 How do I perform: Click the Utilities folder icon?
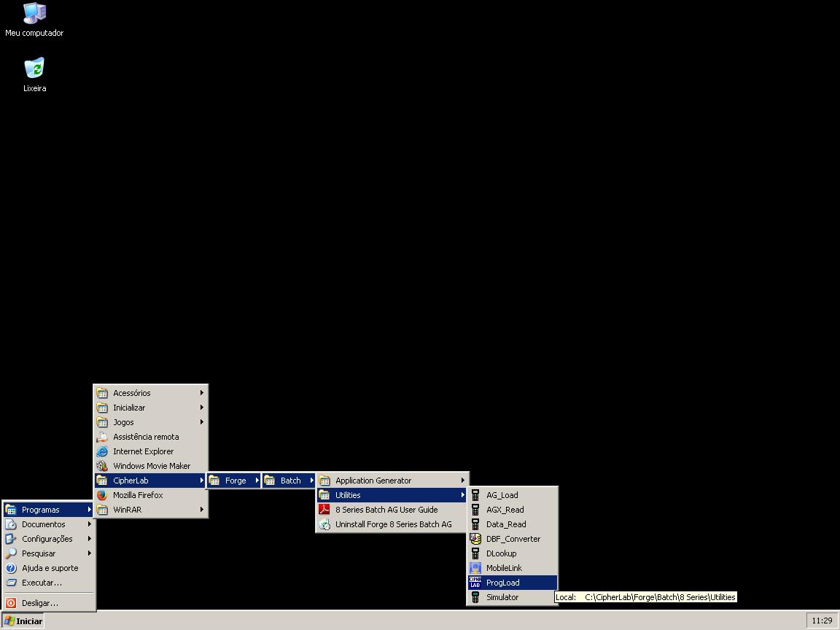point(324,495)
